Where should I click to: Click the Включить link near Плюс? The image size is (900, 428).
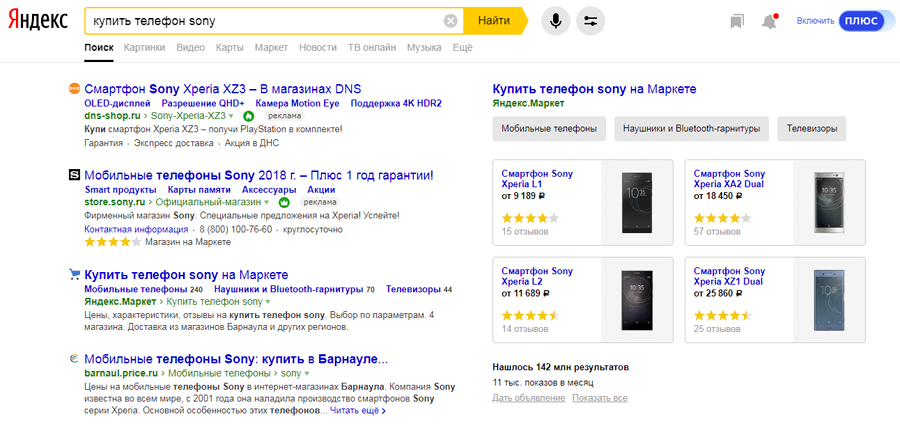815,21
